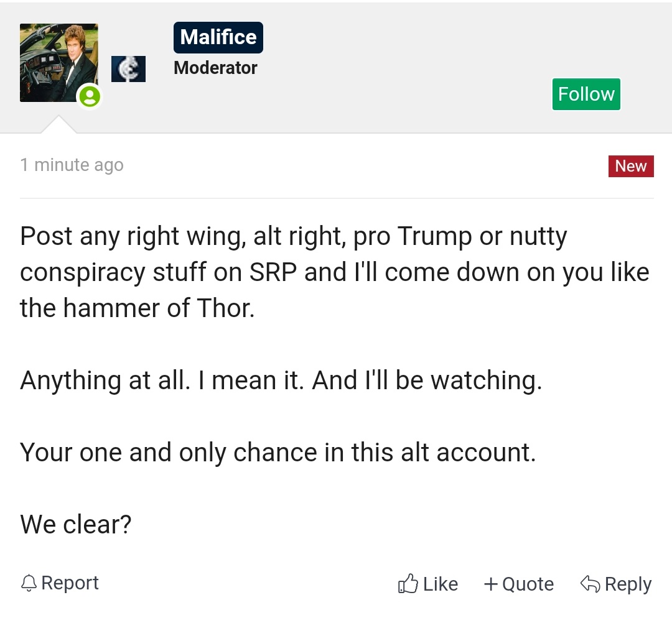The height and width of the screenshot is (618, 672).
Task: Reply to Malifice's post
Action: [628, 584]
